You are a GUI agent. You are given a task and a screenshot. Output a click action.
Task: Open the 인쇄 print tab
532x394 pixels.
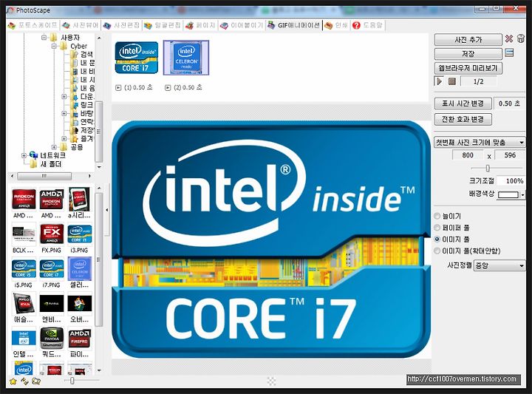click(x=336, y=25)
